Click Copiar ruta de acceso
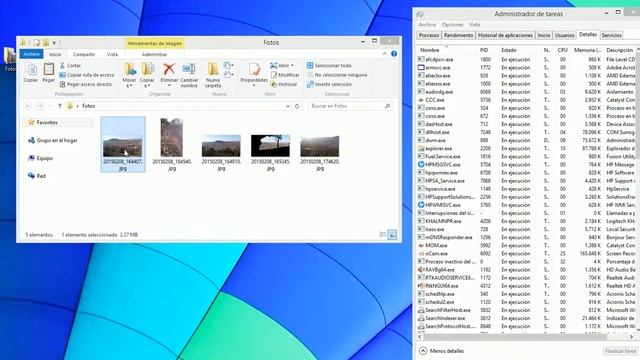 click(x=87, y=75)
